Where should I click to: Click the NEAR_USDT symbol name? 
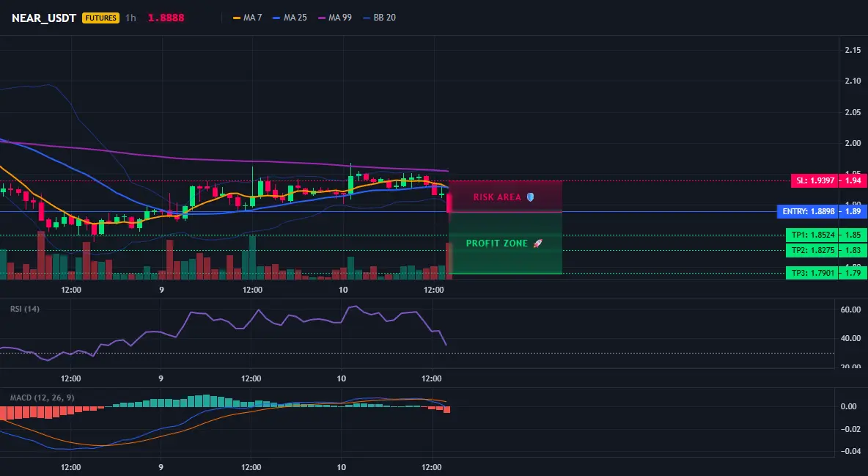coord(44,18)
